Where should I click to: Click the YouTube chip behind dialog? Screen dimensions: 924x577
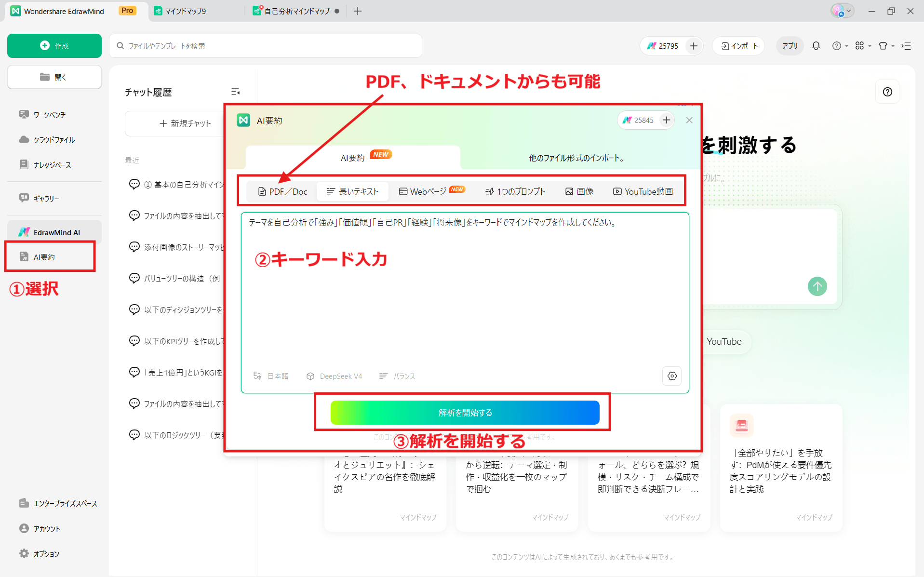pyautogui.click(x=725, y=341)
